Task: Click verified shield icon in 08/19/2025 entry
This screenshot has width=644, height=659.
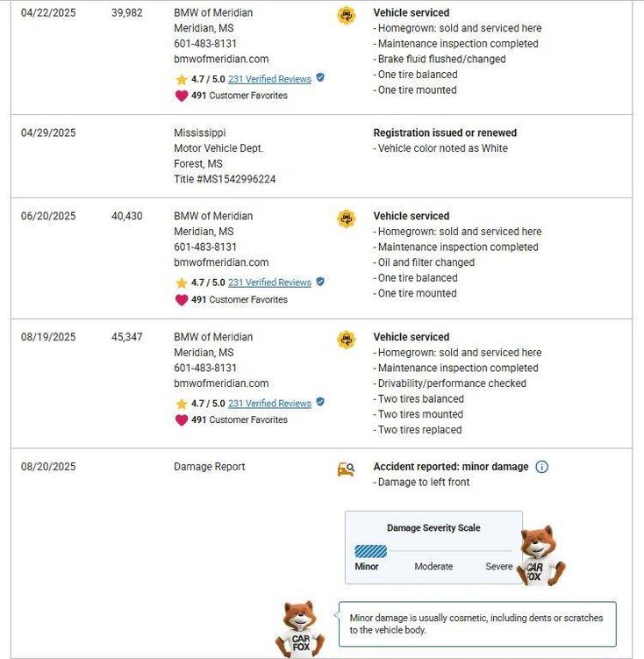Action: [320, 402]
